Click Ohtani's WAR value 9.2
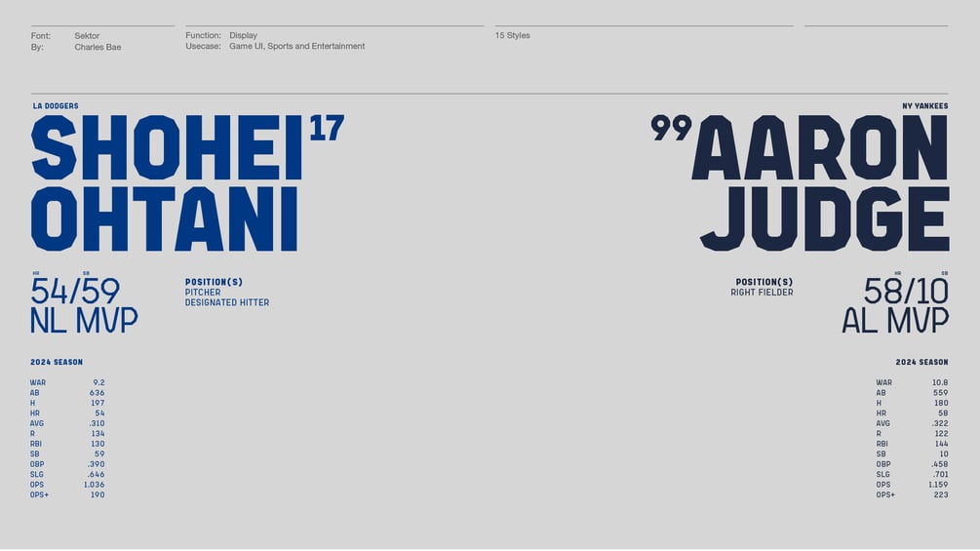Screen dimensions: 980x551 (x=98, y=382)
